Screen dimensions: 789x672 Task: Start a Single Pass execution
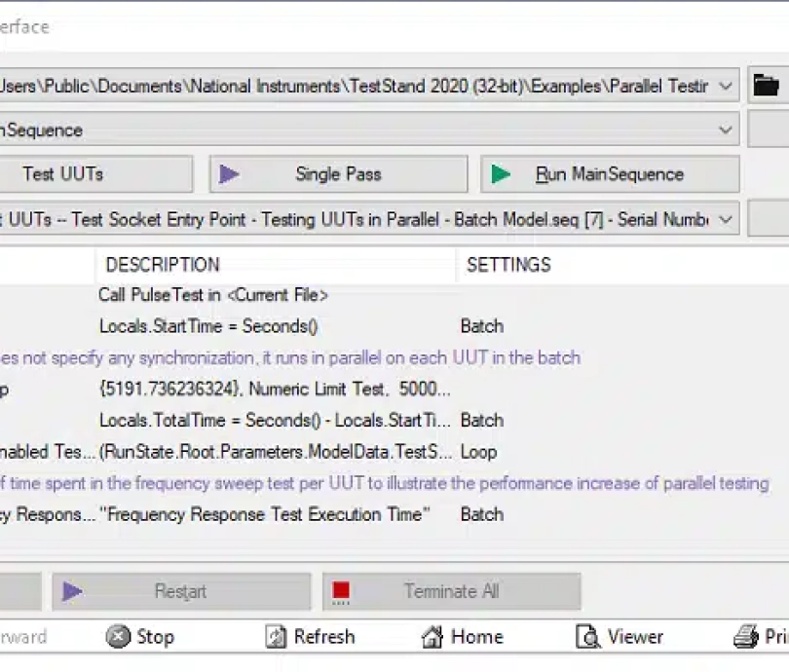[337, 174]
